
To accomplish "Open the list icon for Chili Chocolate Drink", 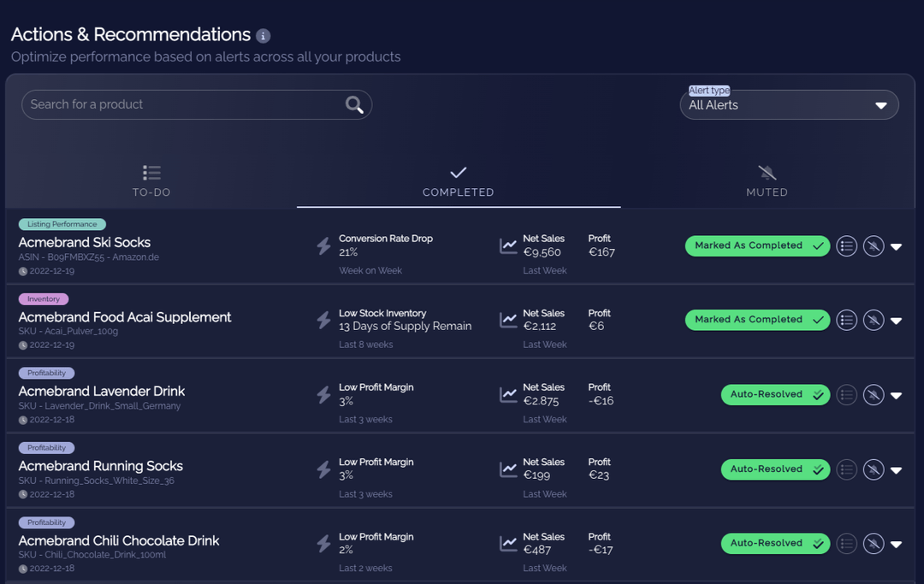I will [x=846, y=544].
